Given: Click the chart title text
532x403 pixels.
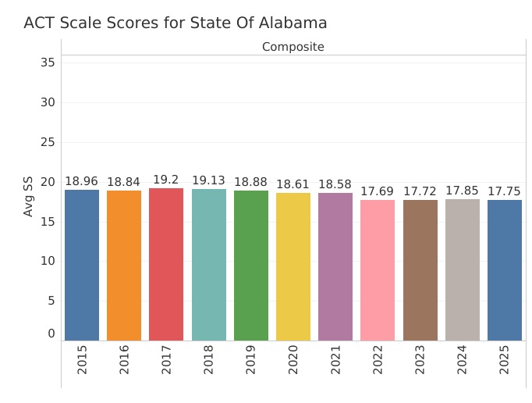Looking at the screenshot, I should (176, 23).
